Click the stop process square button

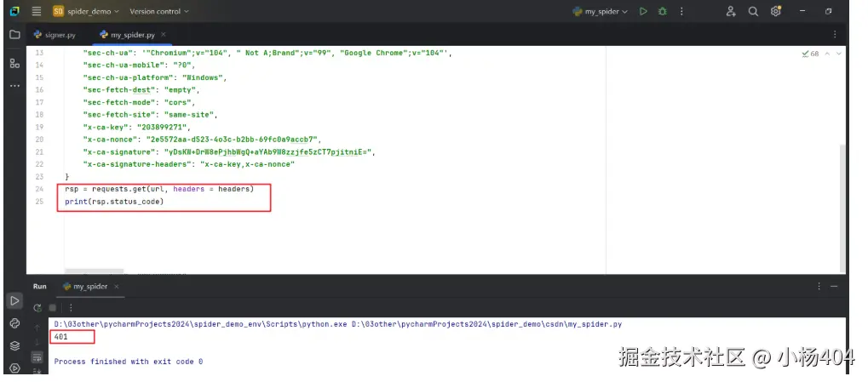pos(53,308)
